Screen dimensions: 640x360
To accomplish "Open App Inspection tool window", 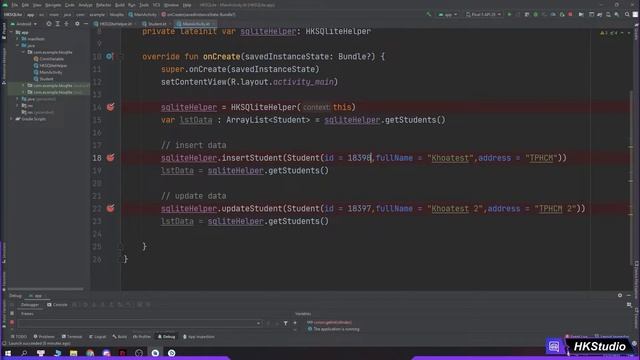I will tap(198, 337).
